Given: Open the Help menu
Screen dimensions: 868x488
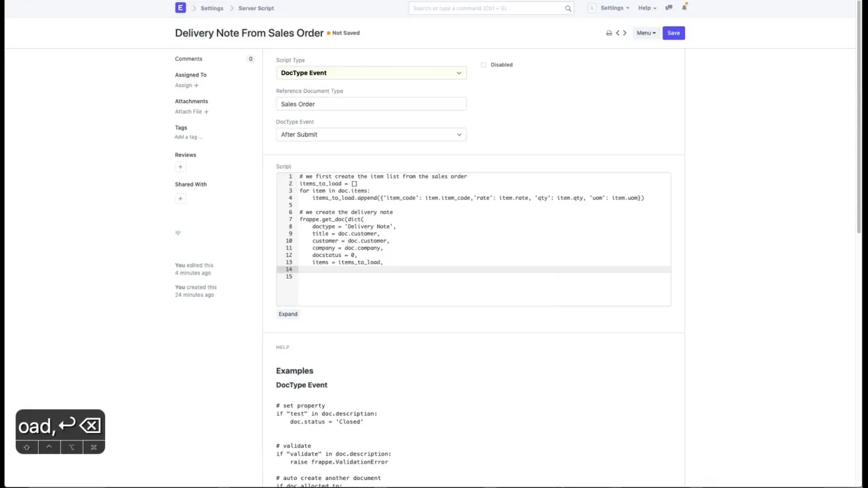Looking at the screenshot, I should (647, 8).
